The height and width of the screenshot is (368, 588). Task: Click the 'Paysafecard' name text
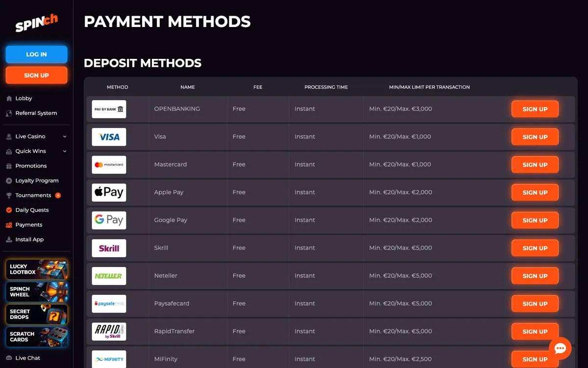[171, 304]
